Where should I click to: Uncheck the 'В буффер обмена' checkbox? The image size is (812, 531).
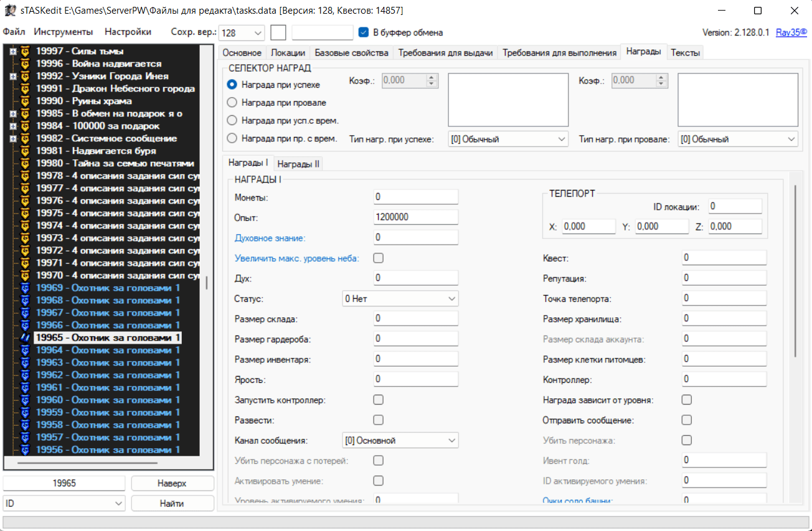tap(364, 32)
